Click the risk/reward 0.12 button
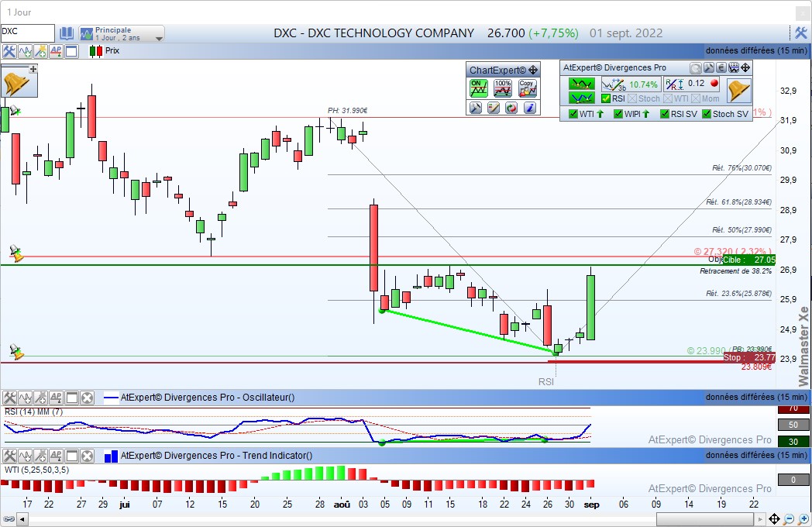Viewport: 812px width, 527px height. point(692,84)
